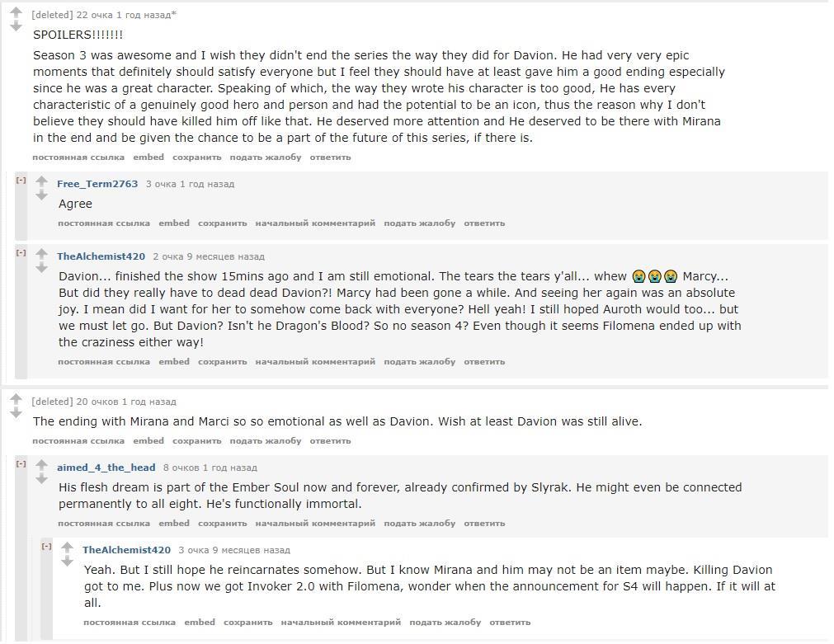The height and width of the screenshot is (644, 834).
Task: Collapse Free_Term2763's comment thread
Action: (21, 181)
